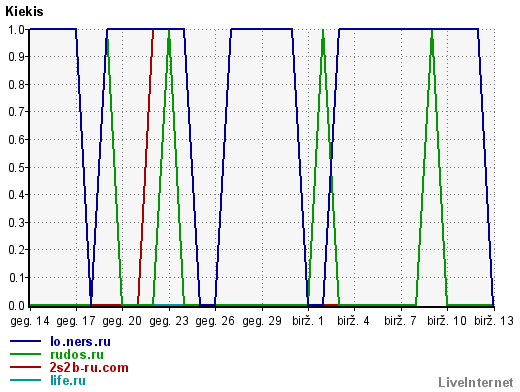The image size is (520, 392).
Task: Click the blue lo.ners.ru legend line
Action: pos(25,341)
